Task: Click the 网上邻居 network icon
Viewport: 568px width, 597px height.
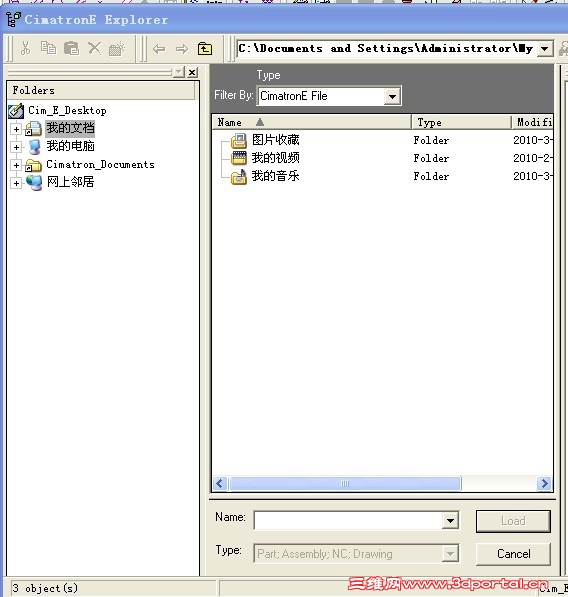Action: 34,183
